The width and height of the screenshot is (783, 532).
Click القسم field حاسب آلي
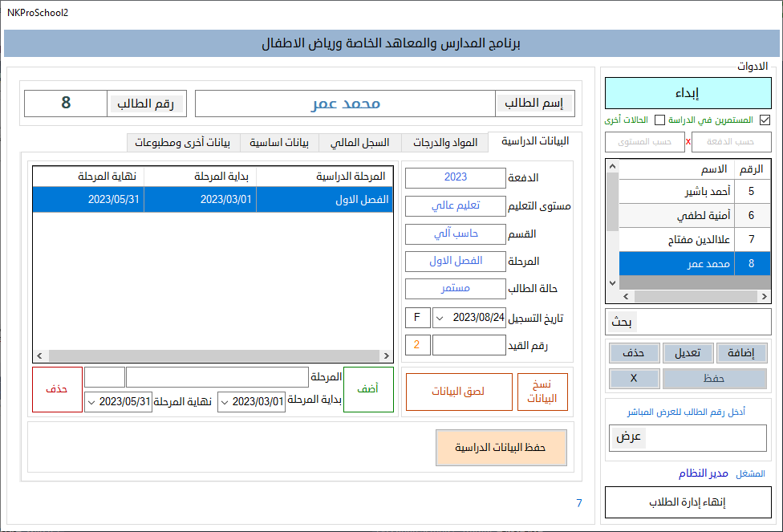tap(456, 234)
